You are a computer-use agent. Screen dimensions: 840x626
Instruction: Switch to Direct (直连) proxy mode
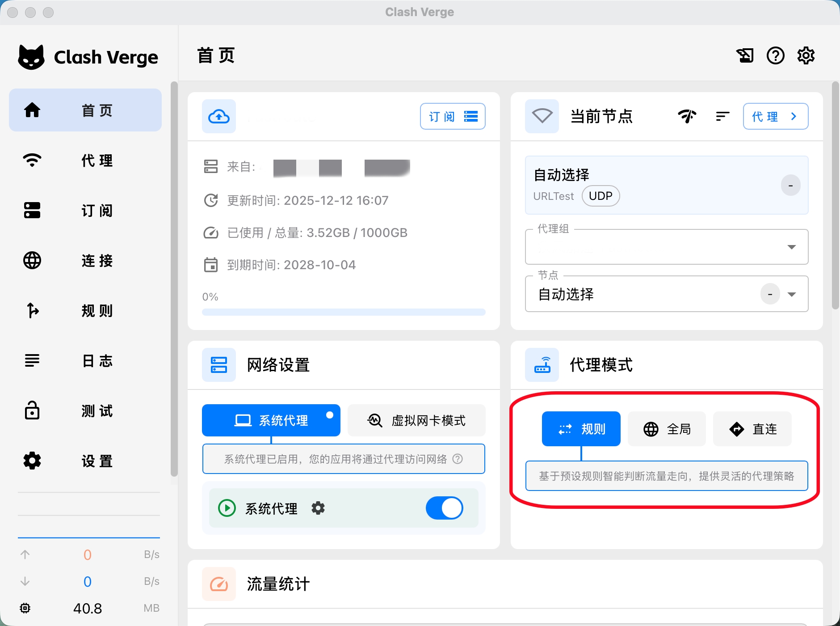[752, 429]
